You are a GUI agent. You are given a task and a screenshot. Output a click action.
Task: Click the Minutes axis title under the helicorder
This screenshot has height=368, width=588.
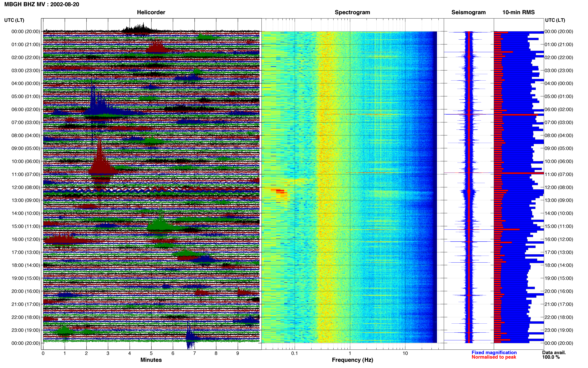151,360
